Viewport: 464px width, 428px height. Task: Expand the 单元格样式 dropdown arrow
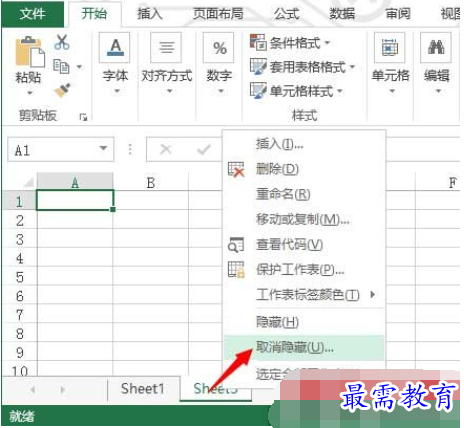tap(340, 91)
